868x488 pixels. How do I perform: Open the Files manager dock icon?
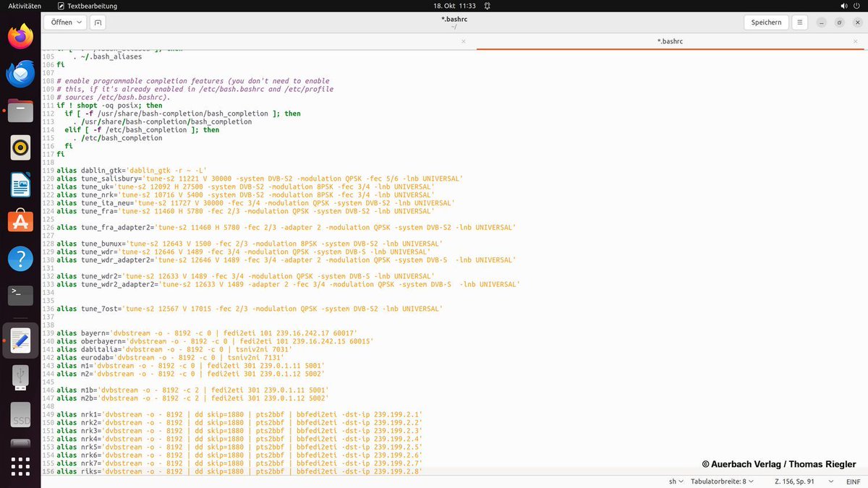click(21, 111)
